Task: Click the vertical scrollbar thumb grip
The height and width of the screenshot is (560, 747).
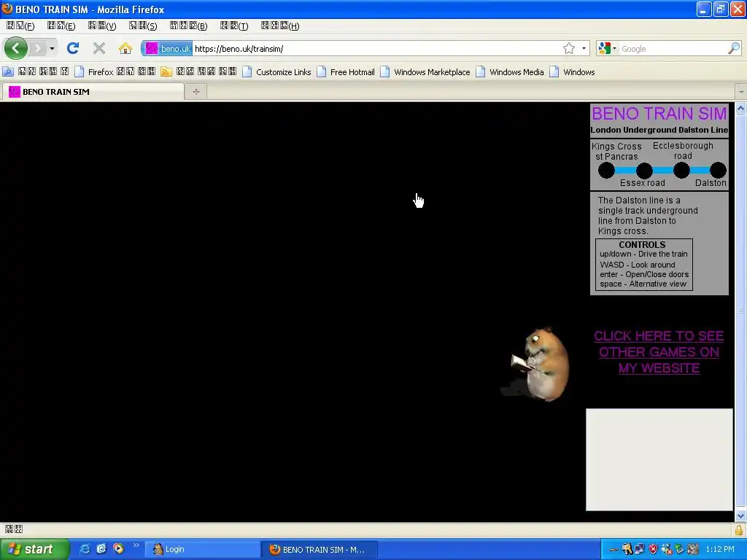Action: coord(740,311)
